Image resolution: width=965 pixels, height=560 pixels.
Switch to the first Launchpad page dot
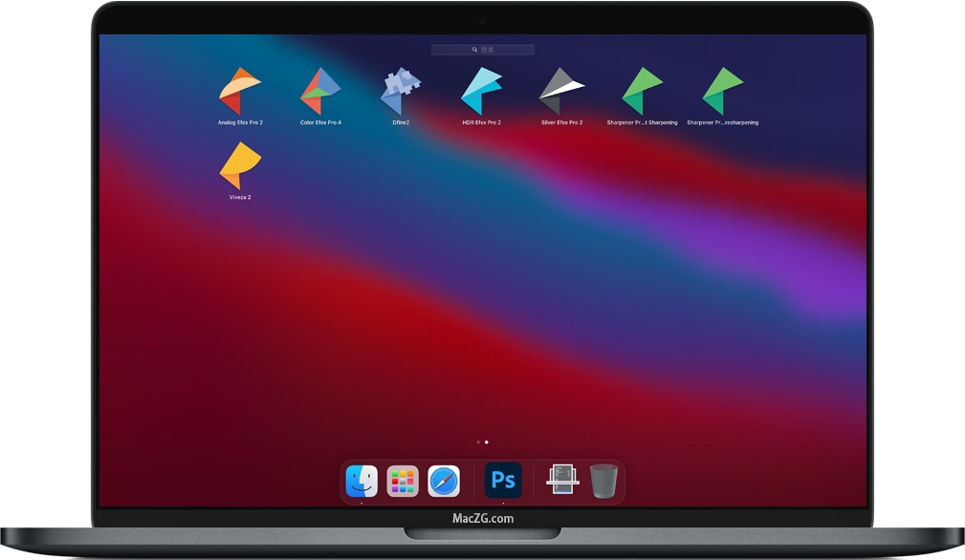coord(478,442)
